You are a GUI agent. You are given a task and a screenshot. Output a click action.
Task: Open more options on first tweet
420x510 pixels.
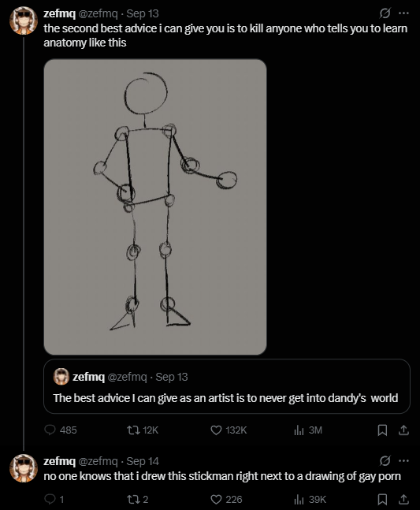[x=403, y=13]
